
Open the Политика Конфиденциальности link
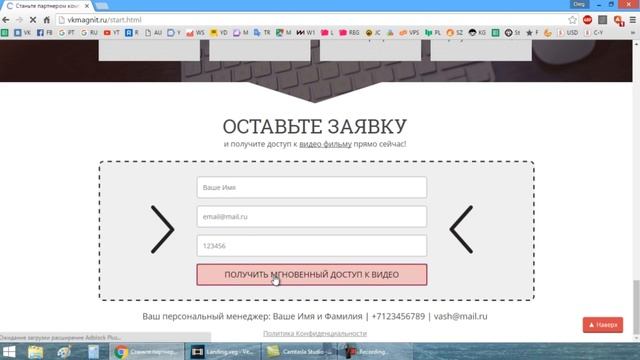point(315,333)
